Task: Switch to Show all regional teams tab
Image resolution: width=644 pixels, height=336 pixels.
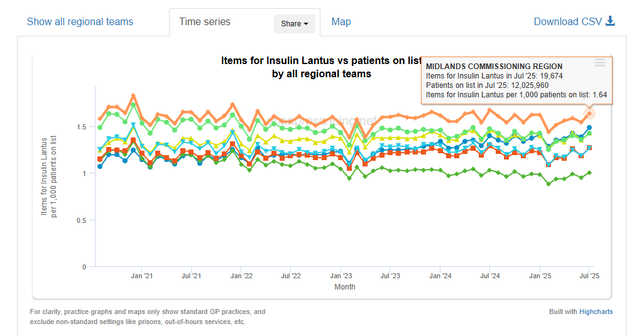Action: [80, 22]
